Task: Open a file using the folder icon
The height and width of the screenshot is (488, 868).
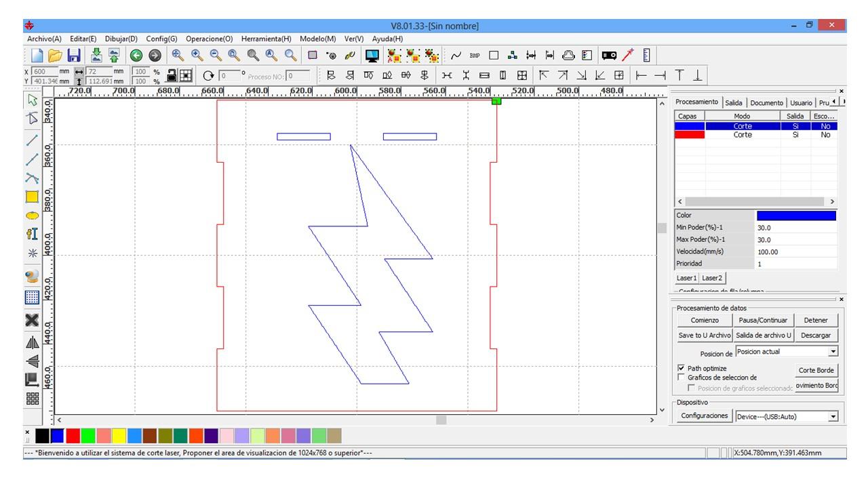Action: 56,56
